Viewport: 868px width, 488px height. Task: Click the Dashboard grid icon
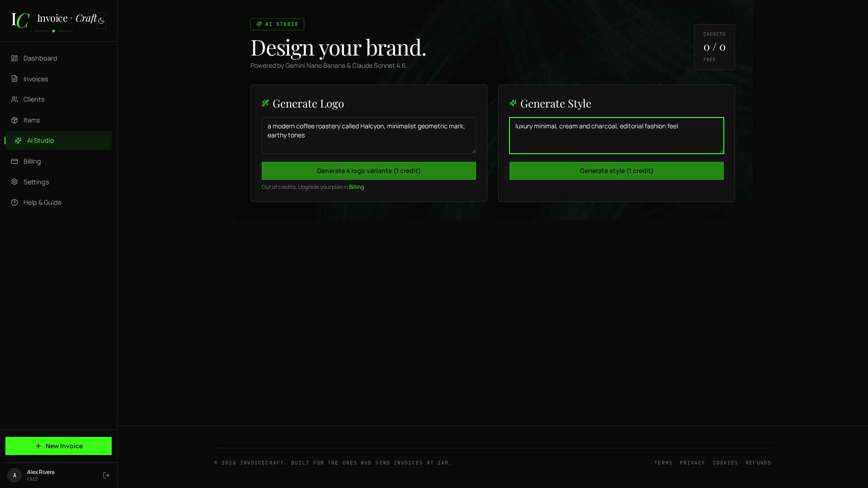pos(14,58)
